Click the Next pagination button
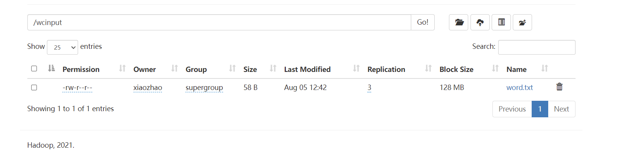Viewport: 644px width, 155px height. click(561, 109)
